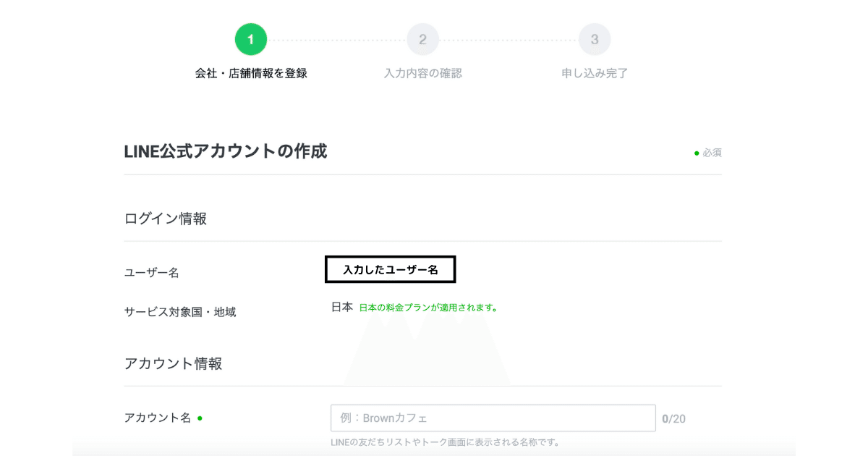Viewport: 868px width, 456px height.
Task: Click the step 2 circle indicator
Action: tap(422, 39)
